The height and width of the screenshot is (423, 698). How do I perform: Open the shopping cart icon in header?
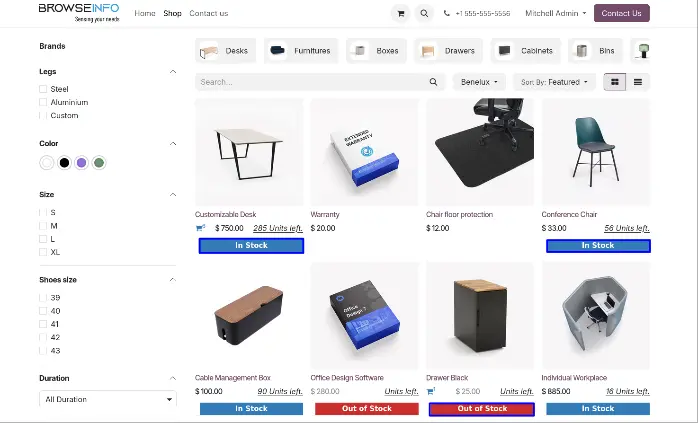tap(401, 13)
